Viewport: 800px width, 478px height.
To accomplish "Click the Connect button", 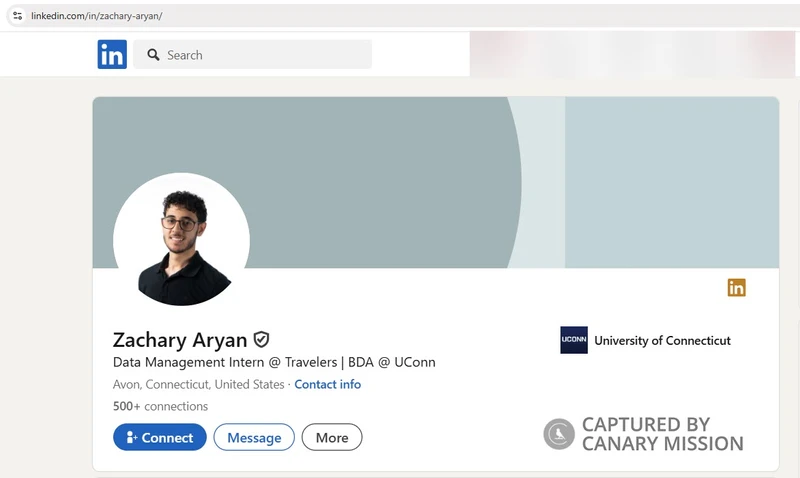I will (160, 437).
